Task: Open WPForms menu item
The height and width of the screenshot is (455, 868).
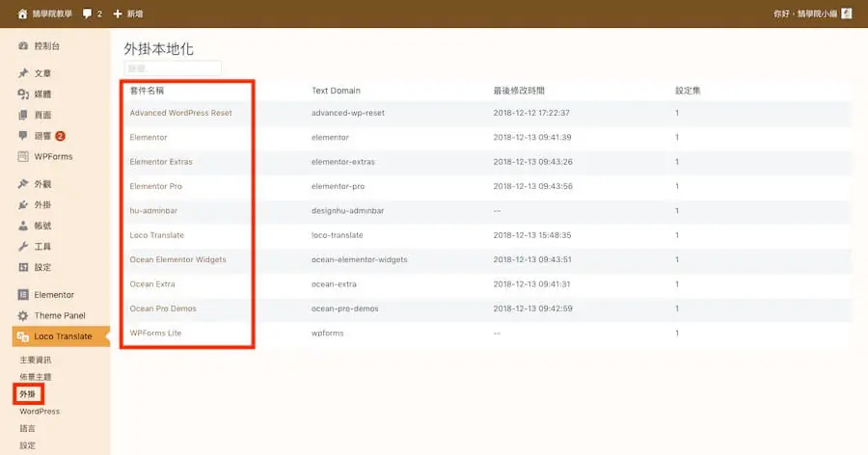Action: (x=53, y=157)
